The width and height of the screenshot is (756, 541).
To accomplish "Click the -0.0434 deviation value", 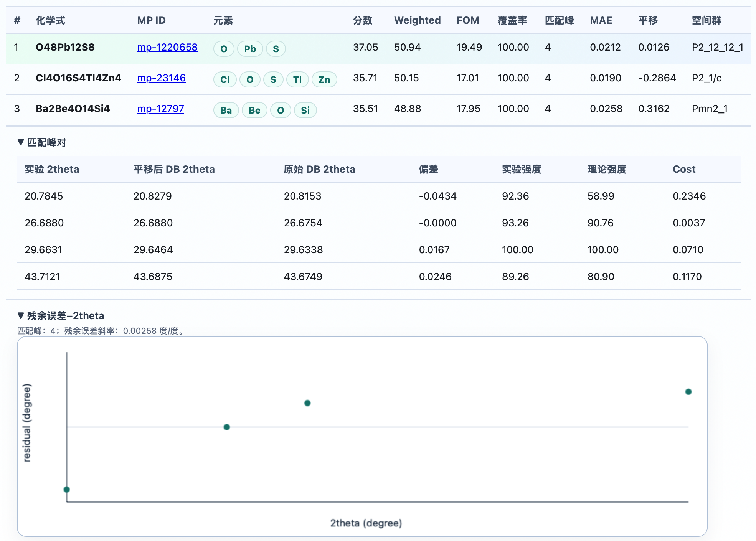I will pos(437,196).
